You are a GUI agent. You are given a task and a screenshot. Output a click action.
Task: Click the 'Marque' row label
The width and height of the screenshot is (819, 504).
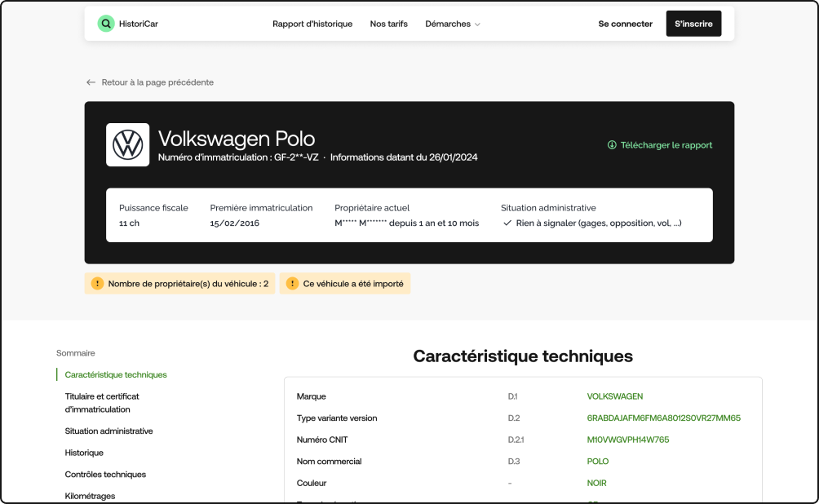pyautogui.click(x=312, y=396)
